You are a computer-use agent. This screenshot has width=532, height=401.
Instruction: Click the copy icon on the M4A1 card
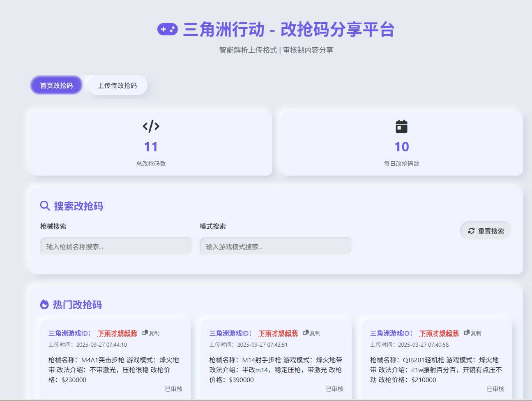tap(144, 333)
